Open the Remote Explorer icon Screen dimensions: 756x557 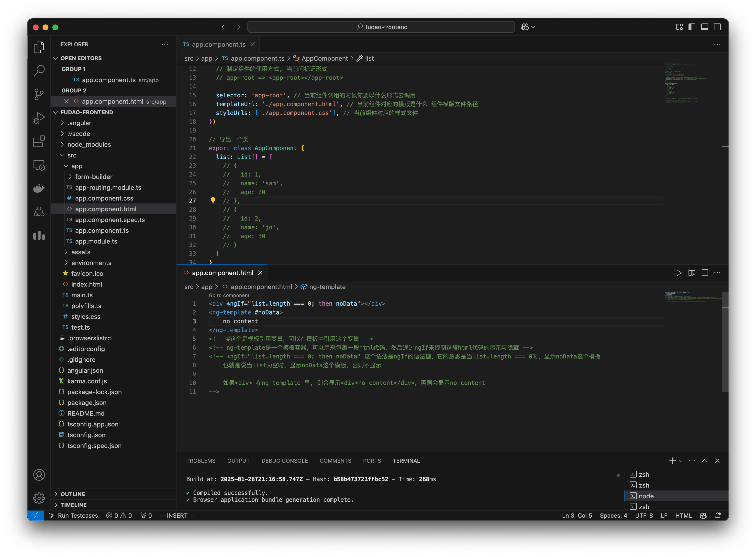tap(39, 165)
